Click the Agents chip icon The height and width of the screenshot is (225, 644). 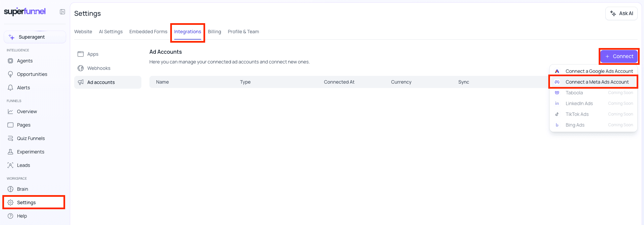point(10,61)
